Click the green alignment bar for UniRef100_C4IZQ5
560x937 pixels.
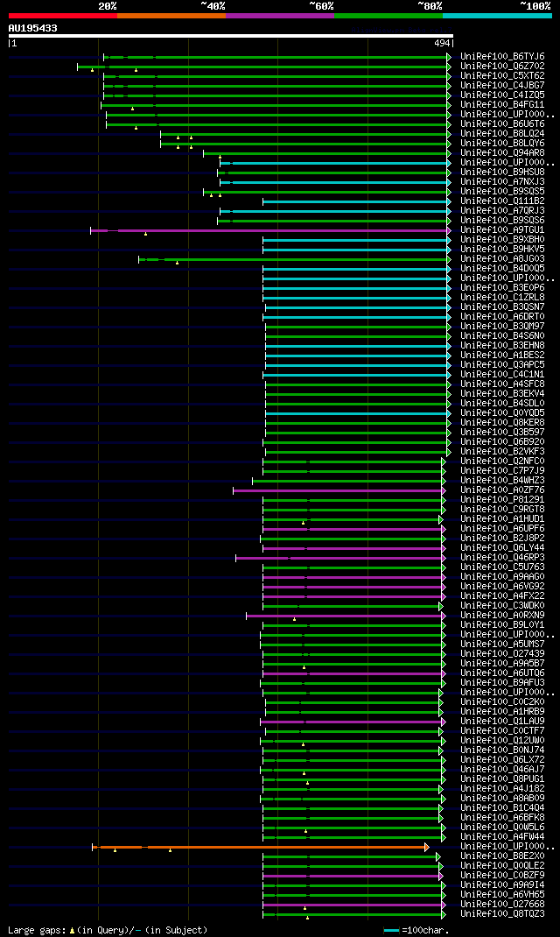point(276,95)
